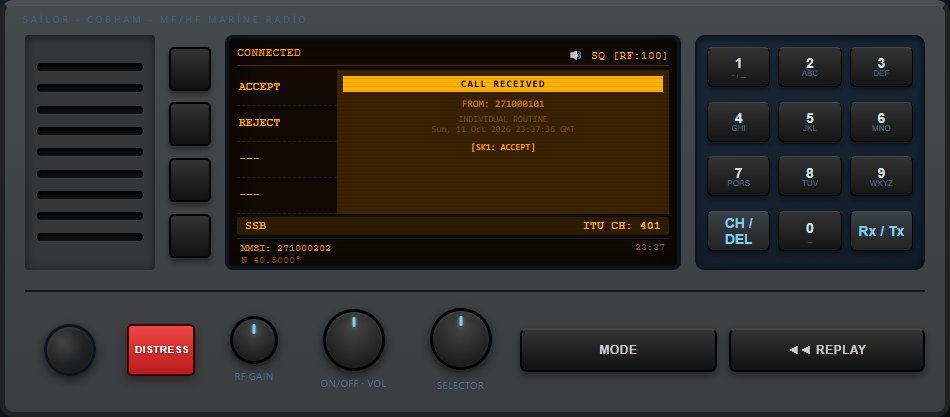950x417 pixels.
Task: Click the third blank softkey
Action: tap(190, 180)
